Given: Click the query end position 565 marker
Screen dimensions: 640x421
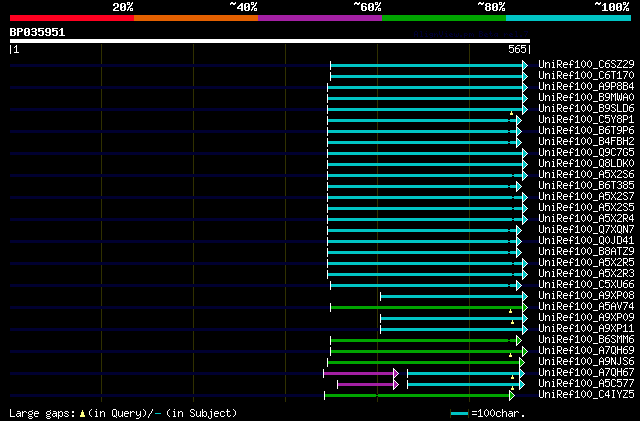Looking at the screenshot, I should point(519,49).
